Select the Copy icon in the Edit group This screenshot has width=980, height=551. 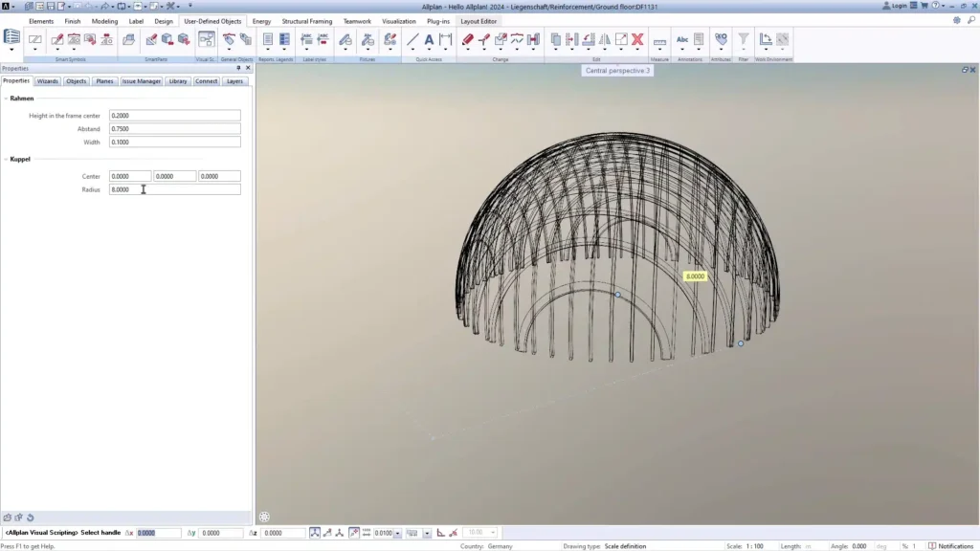(555, 38)
